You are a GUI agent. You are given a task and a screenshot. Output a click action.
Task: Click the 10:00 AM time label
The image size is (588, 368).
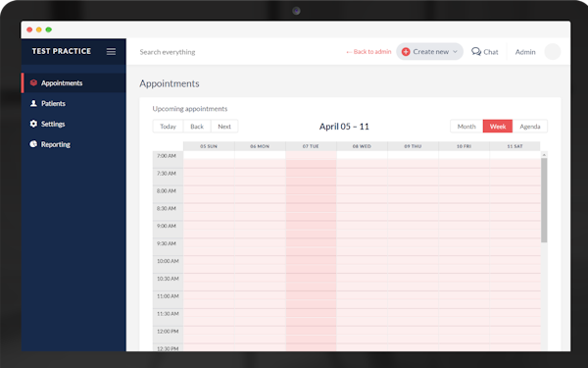pos(168,261)
